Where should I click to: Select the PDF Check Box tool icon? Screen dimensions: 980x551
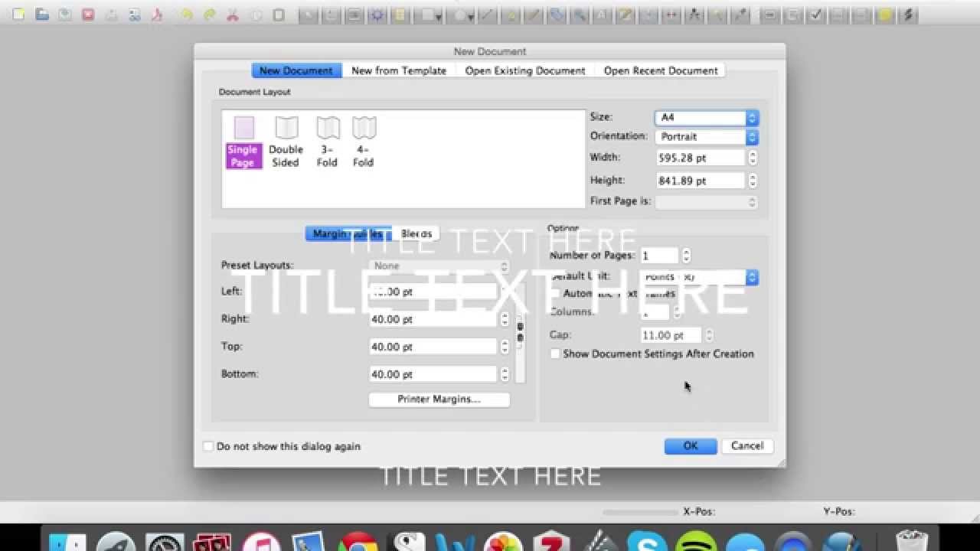pos(816,15)
